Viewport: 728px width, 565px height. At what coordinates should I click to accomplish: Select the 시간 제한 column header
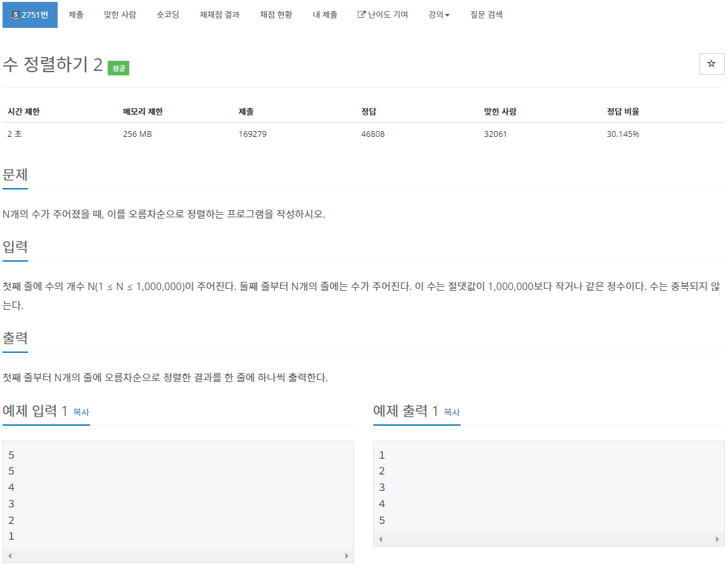[x=23, y=111]
